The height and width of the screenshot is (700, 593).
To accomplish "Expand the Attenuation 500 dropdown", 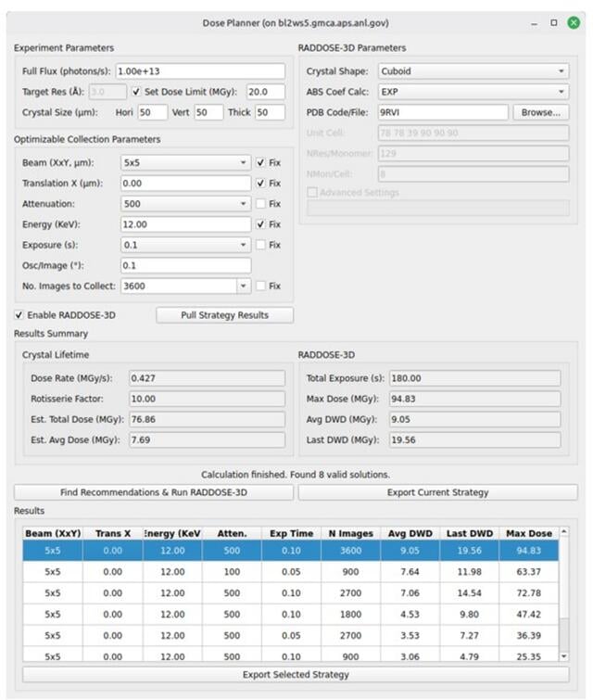I will (x=185, y=204).
